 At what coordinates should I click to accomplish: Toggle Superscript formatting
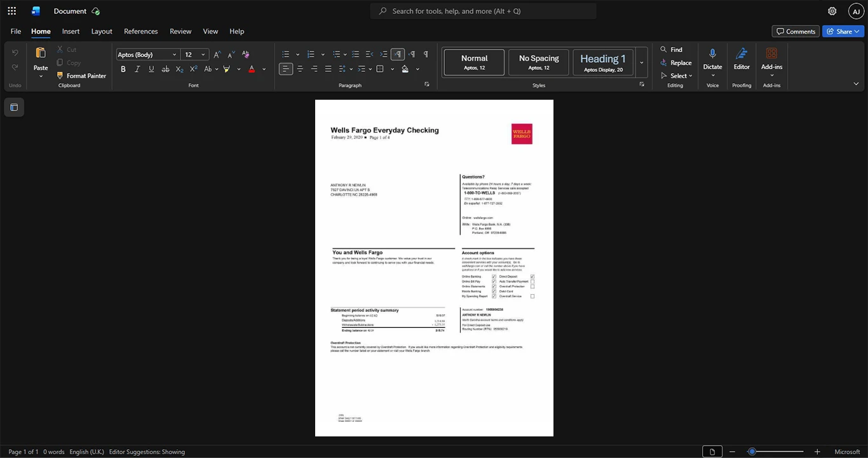tap(193, 69)
